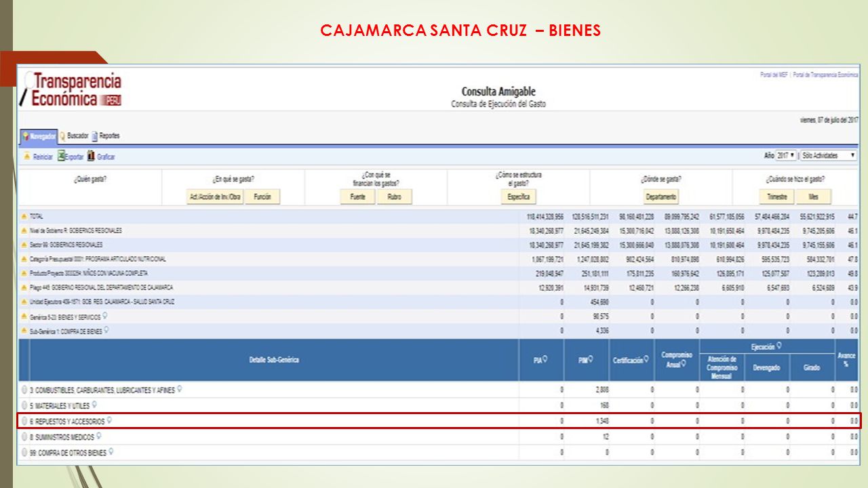Click the Reiniciar link text
Screen dimensions: 868x488
click(43, 157)
